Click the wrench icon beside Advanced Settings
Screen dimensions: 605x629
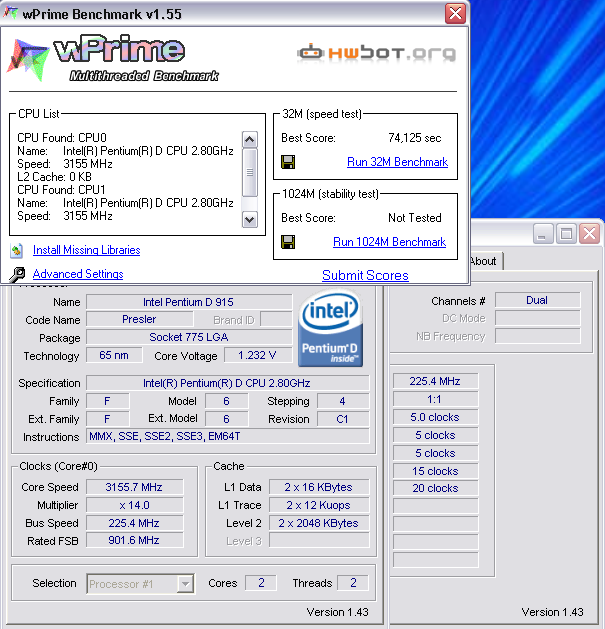tap(17, 275)
